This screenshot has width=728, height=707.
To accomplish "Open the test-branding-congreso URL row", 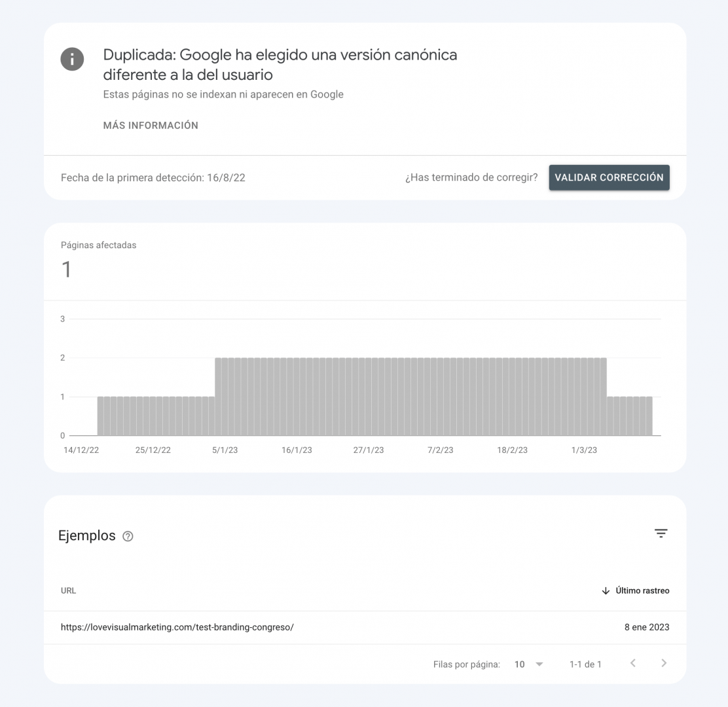I will (365, 627).
